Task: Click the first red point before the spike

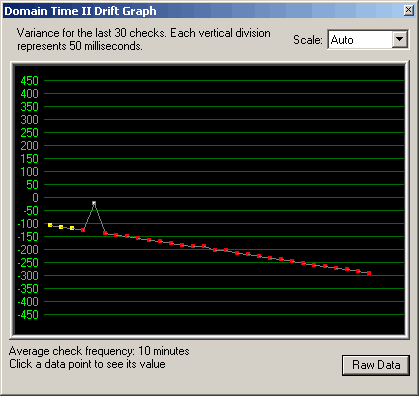Action: [x=83, y=230]
